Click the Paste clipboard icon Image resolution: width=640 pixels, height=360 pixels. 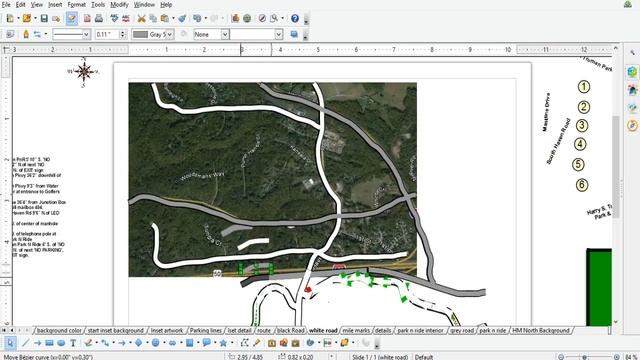[165, 18]
